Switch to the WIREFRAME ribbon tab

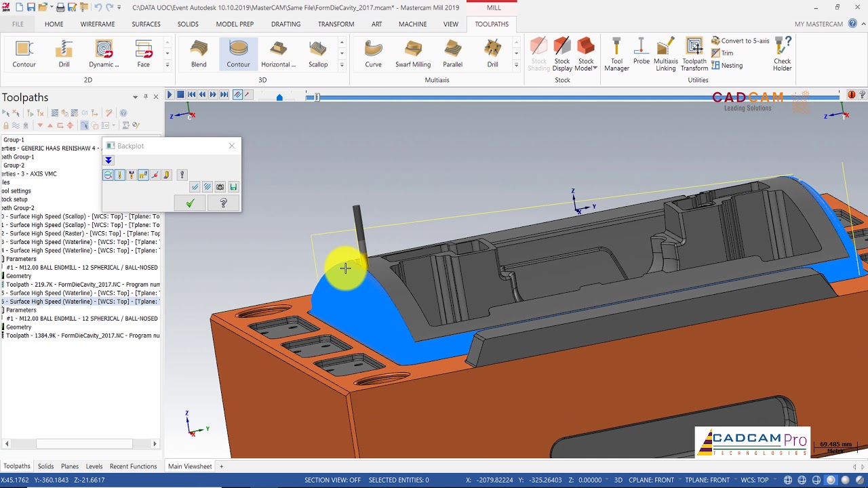98,24
